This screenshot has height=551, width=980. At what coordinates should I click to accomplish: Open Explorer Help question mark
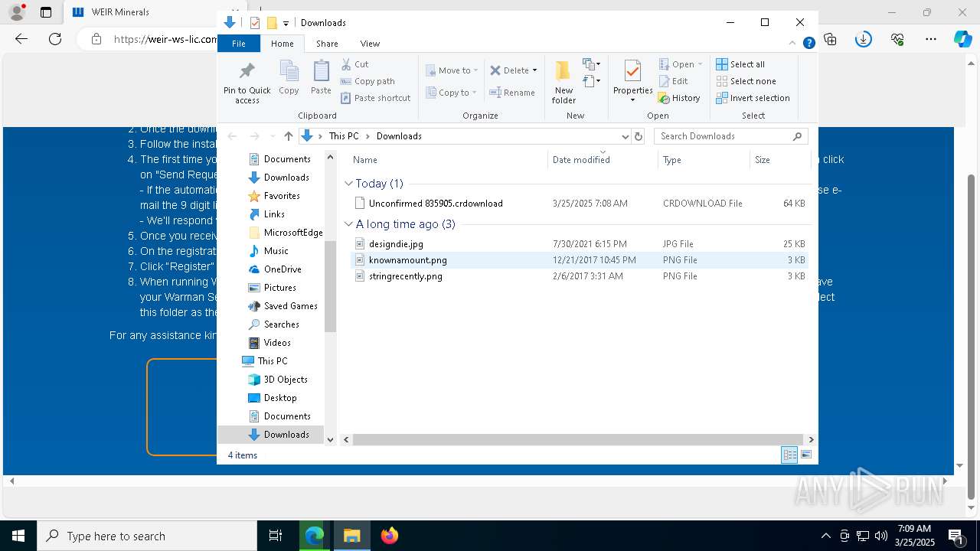pyautogui.click(x=808, y=44)
